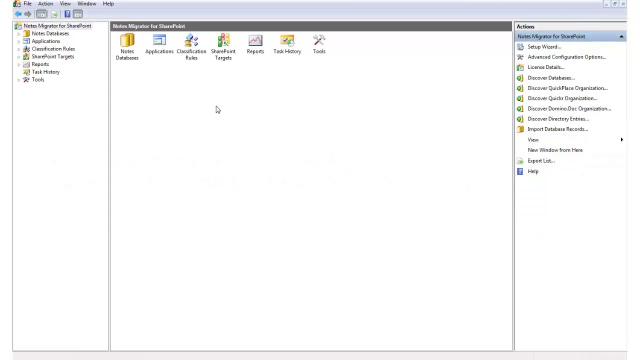Expand the Classification Rules tree node
The height and width of the screenshot is (360, 640).
[x=18, y=49]
